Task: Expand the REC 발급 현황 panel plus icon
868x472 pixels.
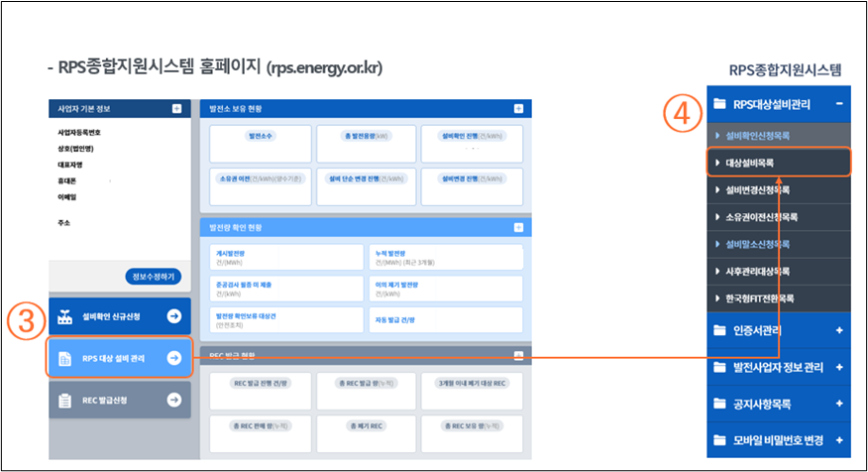Action: click(x=518, y=356)
